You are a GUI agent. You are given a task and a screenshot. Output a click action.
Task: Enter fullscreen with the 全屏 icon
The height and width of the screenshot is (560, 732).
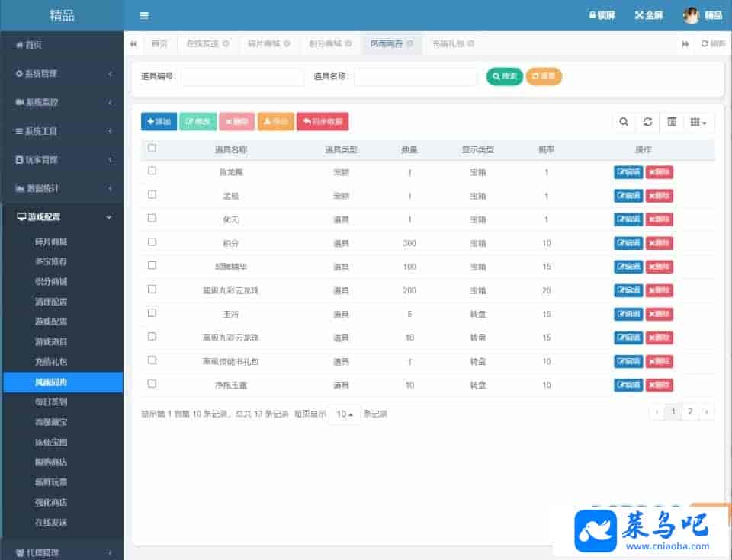point(649,15)
